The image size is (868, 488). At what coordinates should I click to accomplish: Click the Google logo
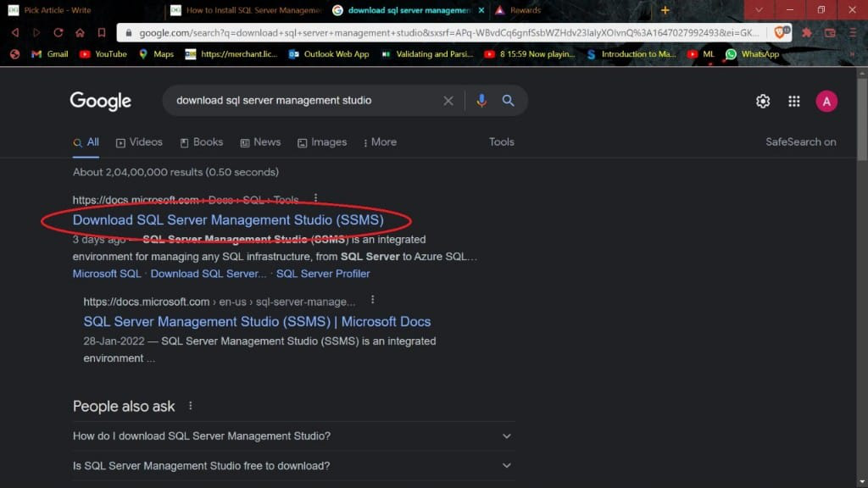click(101, 101)
